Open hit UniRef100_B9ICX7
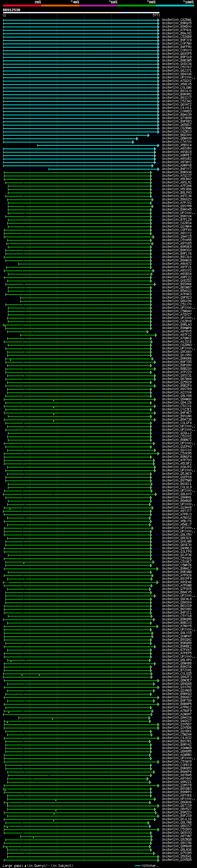Image resolution: width=197 pixels, height=868 pixels. pos(176,98)
